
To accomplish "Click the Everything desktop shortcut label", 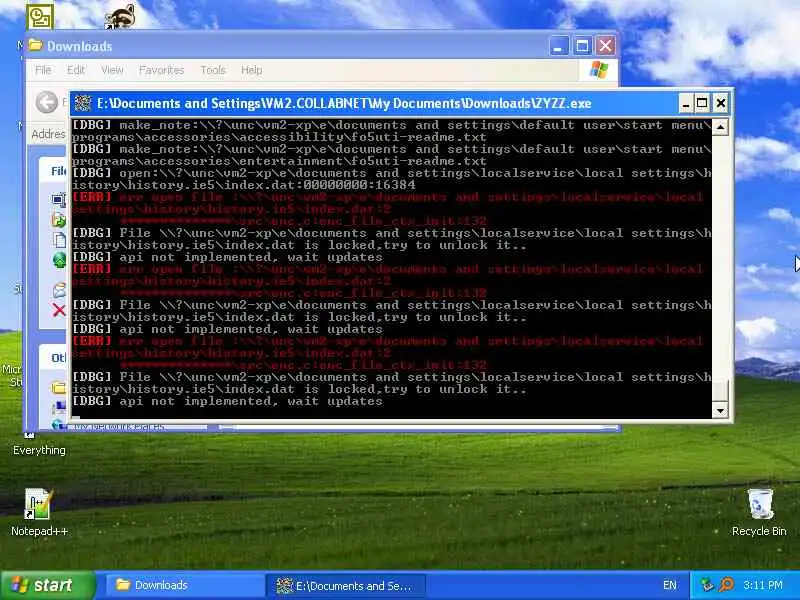I will [39, 450].
